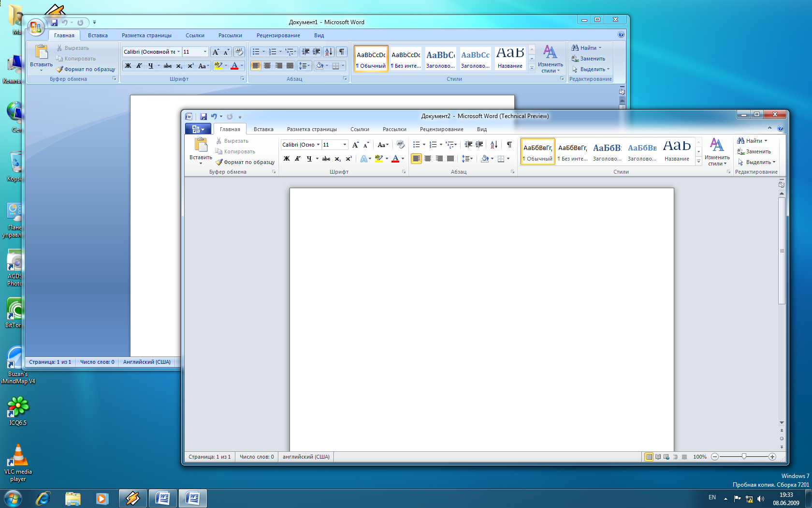This screenshot has height=508, width=812.
Task: Click VLC media player desktop icon
Action: [x=18, y=463]
